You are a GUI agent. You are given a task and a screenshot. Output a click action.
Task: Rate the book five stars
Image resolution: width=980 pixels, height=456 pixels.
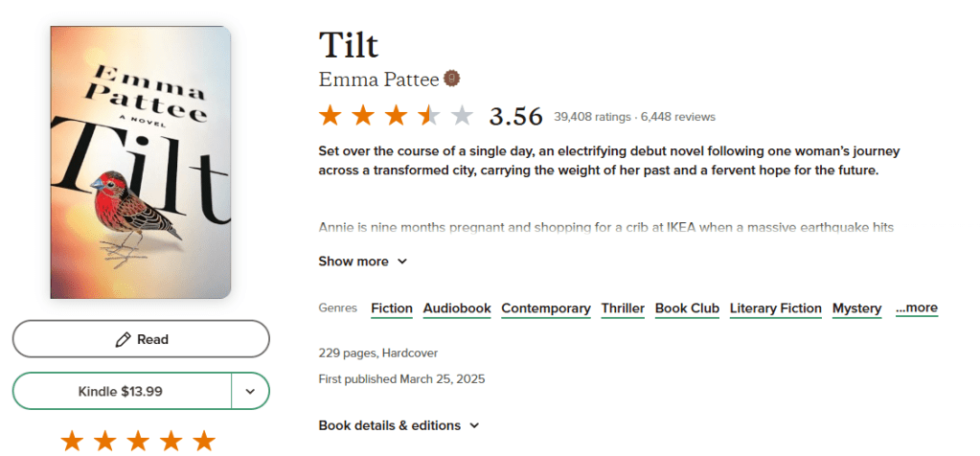pos(204,441)
